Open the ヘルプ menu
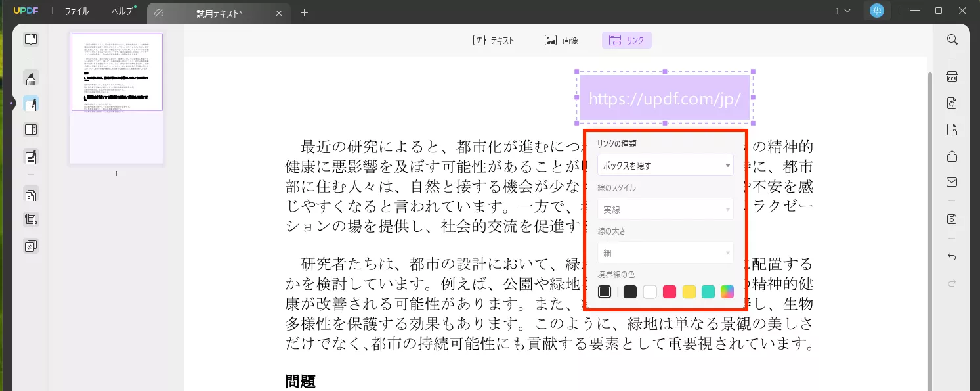The height and width of the screenshot is (391, 980). [122, 11]
